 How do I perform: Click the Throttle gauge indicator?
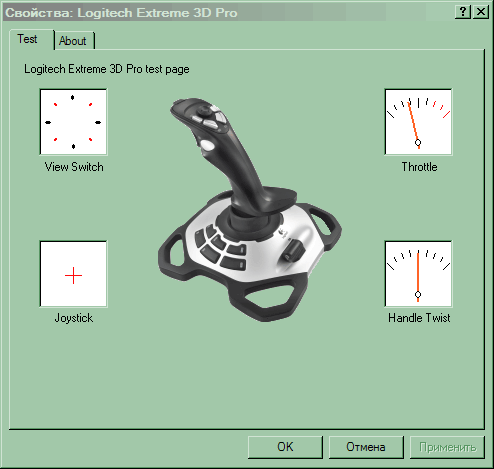click(418, 122)
